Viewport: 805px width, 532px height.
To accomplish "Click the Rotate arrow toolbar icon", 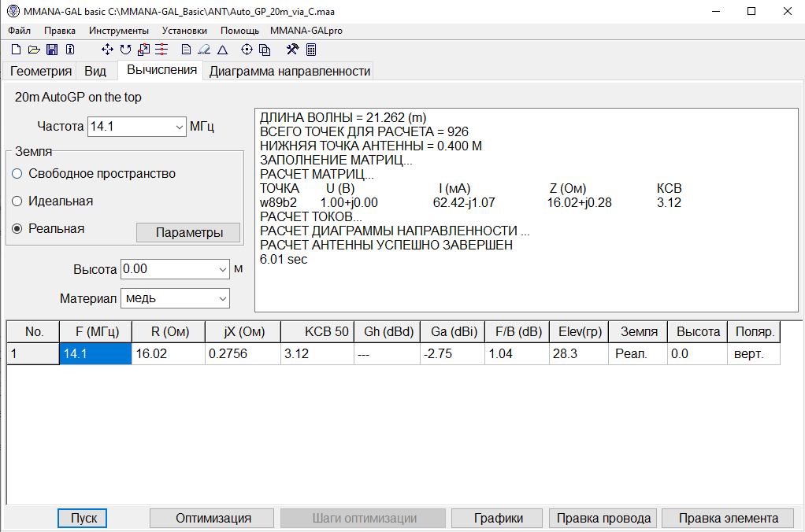I will point(125,50).
